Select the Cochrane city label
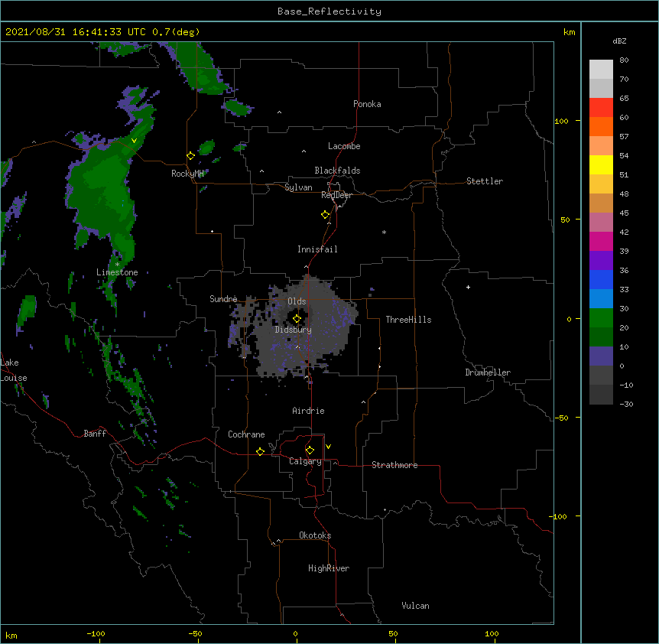The image size is (659, 644). pos(246,434)
